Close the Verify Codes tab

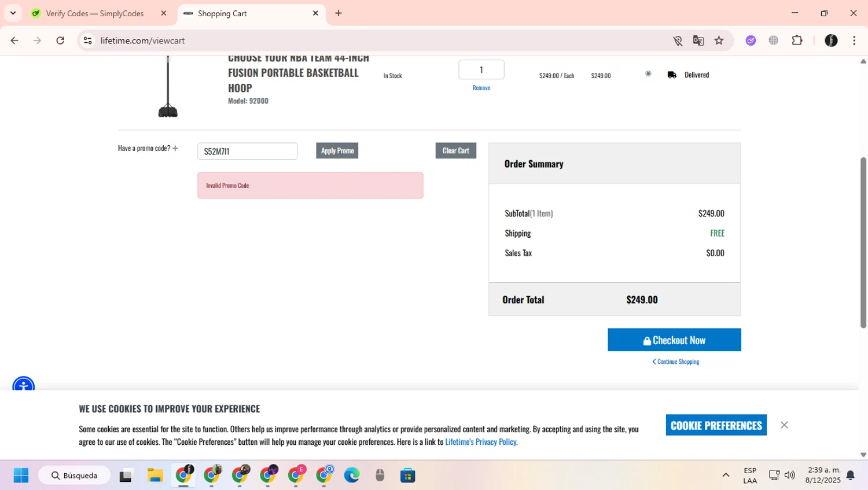coord(164,13)
